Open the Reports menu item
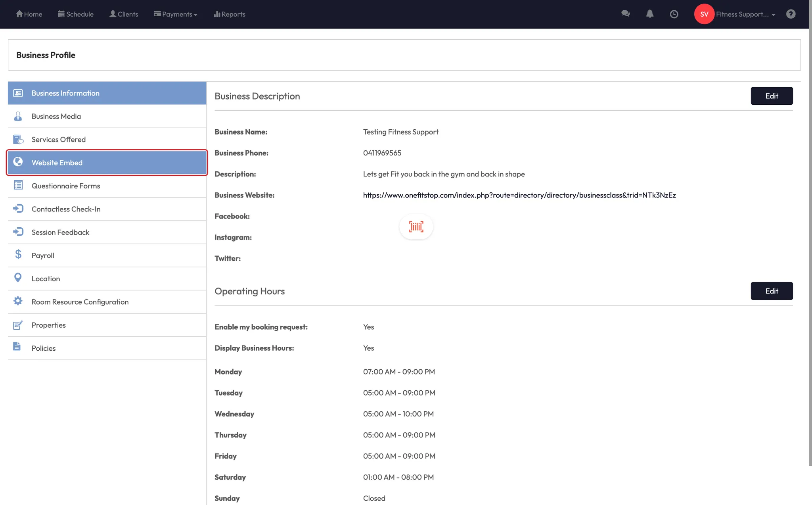 point(230,14)
